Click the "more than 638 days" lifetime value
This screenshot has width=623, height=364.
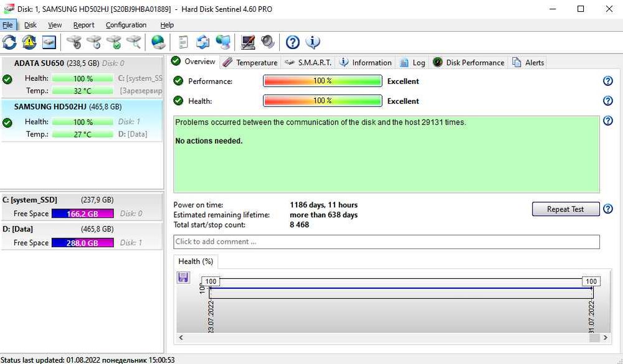324,215
